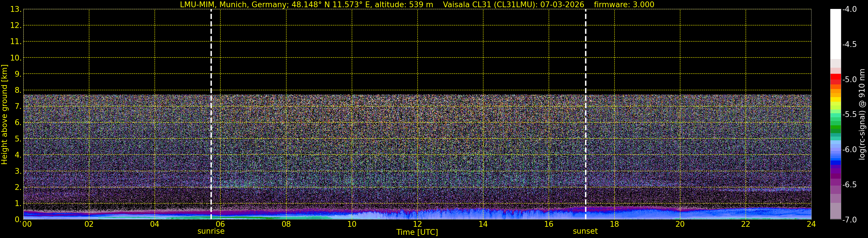Click the -4.5 colorbar tick label
Image resolution: width=868 pixels, height=238 pixels.
click(x=849, y=44)
